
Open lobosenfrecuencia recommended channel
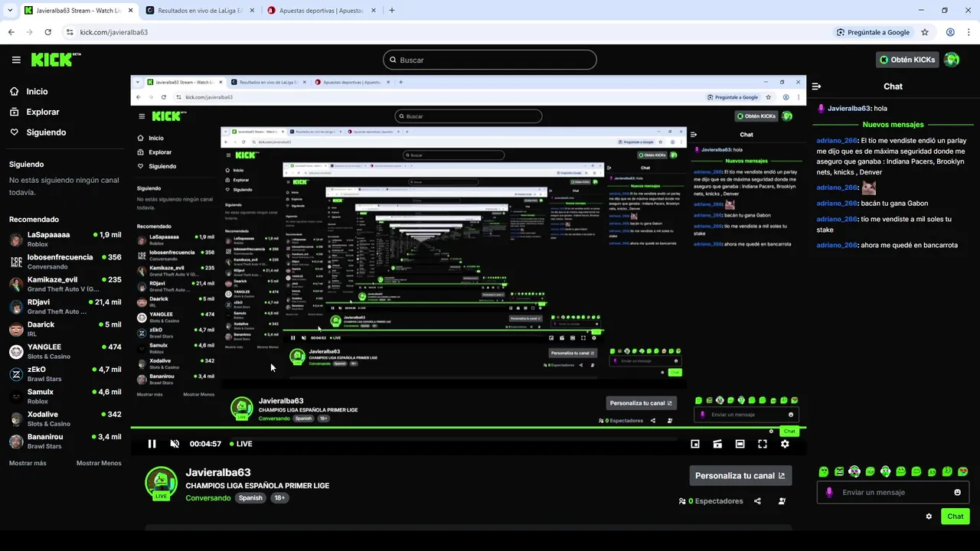point(65,261)
